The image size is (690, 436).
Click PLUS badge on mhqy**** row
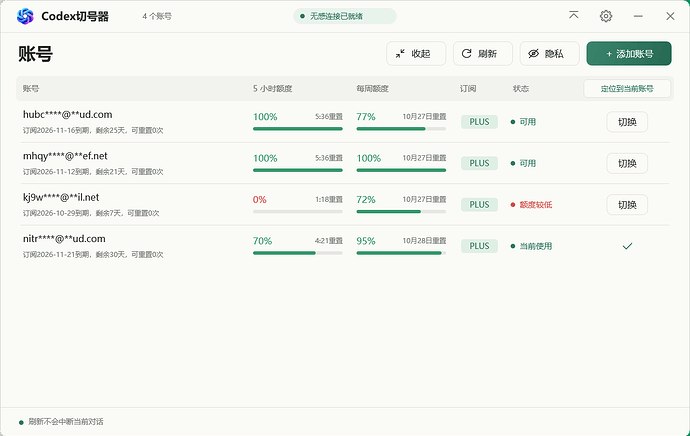[479, 163]
